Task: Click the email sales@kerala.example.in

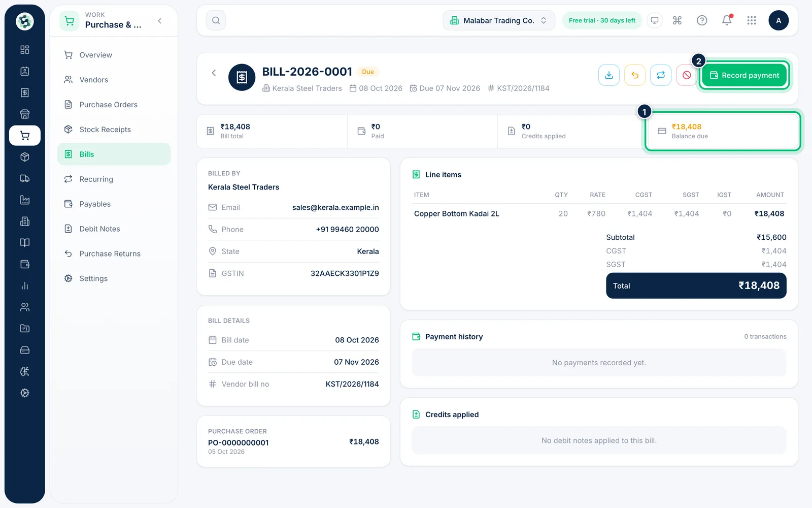Action: (x=335, y=207)
